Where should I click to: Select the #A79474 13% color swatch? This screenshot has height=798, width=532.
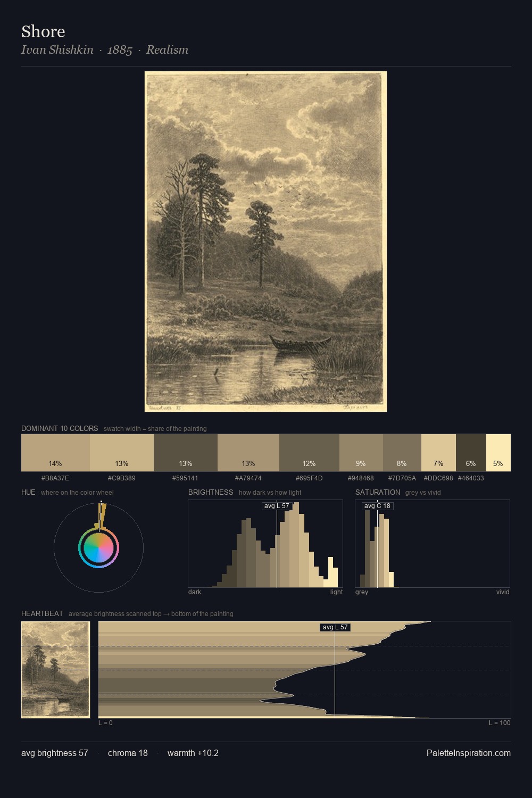coord(248,453)
